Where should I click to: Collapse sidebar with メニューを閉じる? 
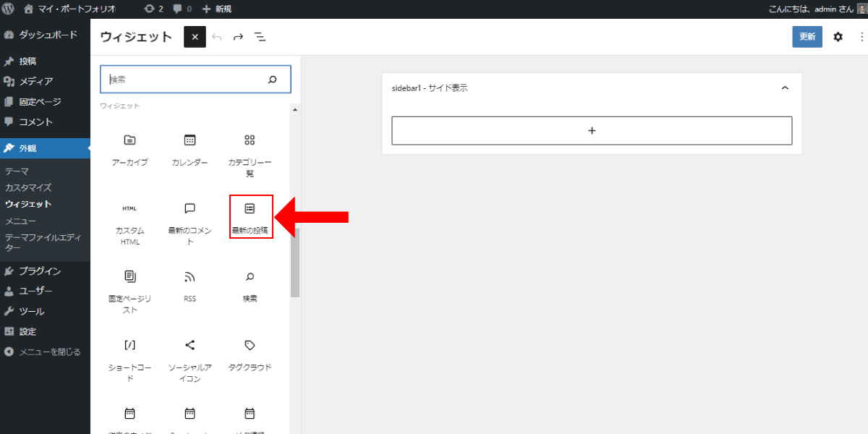45,352
